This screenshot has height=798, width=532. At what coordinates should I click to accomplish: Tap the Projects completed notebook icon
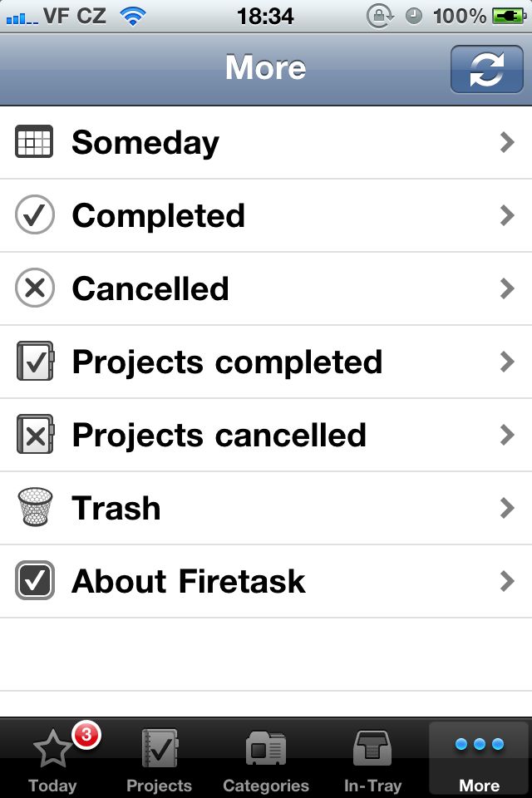(x=35, y=362)
